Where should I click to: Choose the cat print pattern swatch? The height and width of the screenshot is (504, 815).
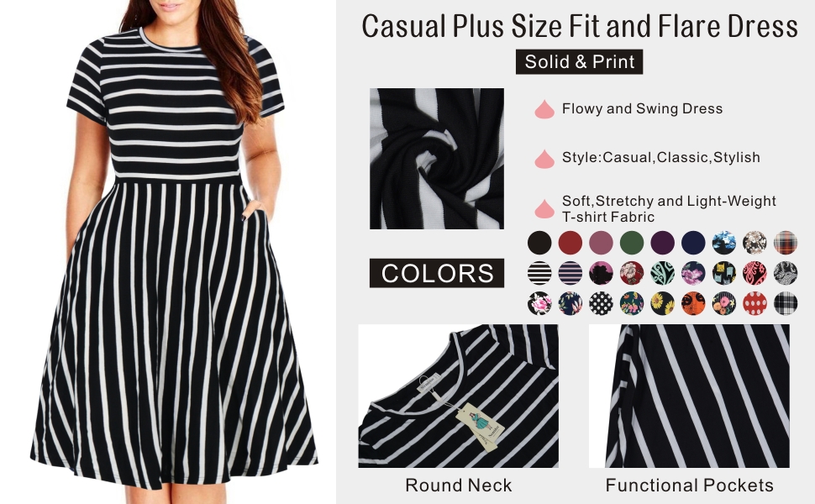pos(723,273)
